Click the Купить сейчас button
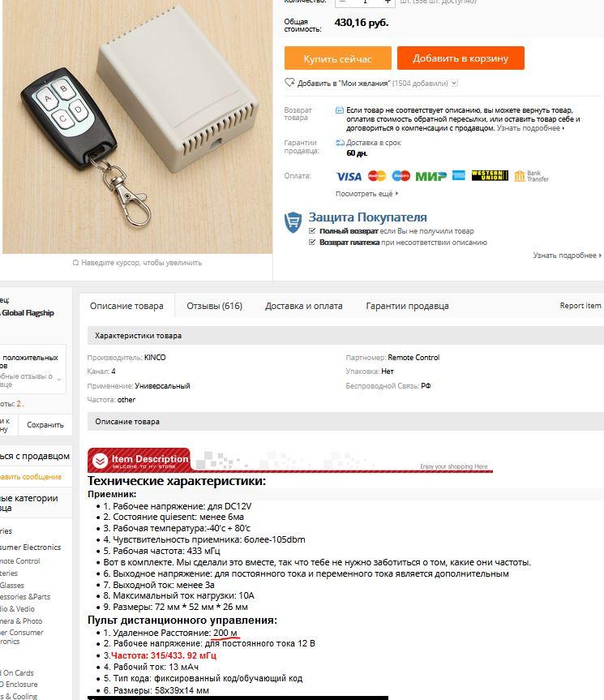604x700 pixels. point(338,58)
